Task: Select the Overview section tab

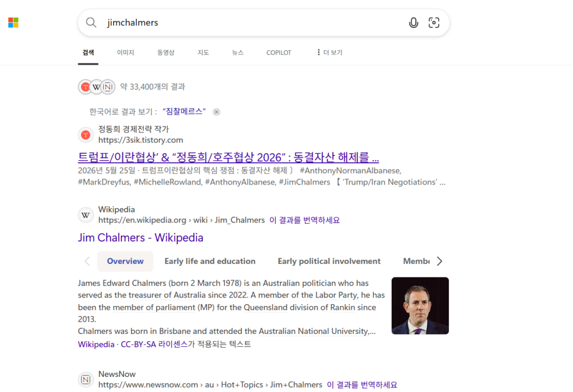Action: click(x=125, y=261)
